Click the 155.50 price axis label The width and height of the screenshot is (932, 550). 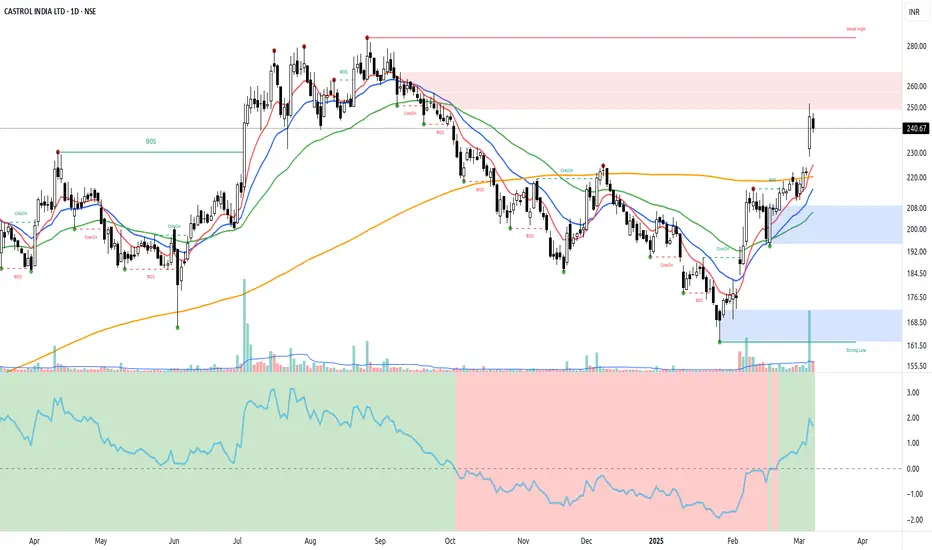(917, 366)
